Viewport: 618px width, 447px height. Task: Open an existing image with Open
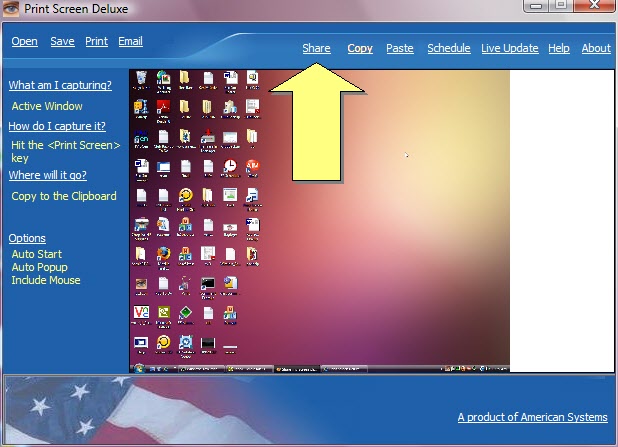(x=24, y=41)
